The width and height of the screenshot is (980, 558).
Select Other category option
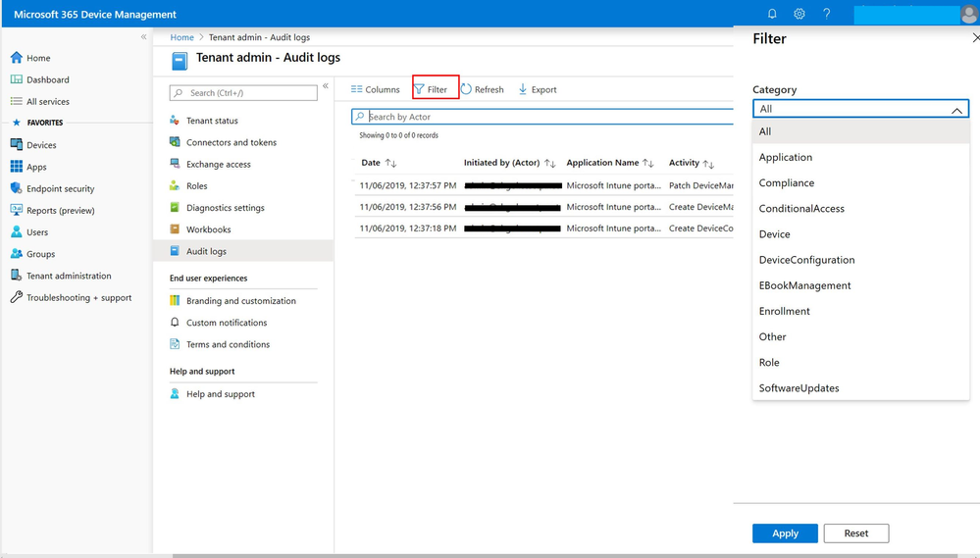tap(860, 336)
